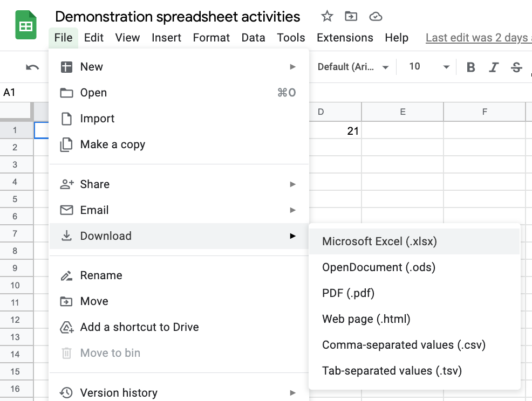Expand the Download submenu arrow
Image resolution: width=532 pixels, height=401 pixels.
pyautogui.click(x=292, y=236)
